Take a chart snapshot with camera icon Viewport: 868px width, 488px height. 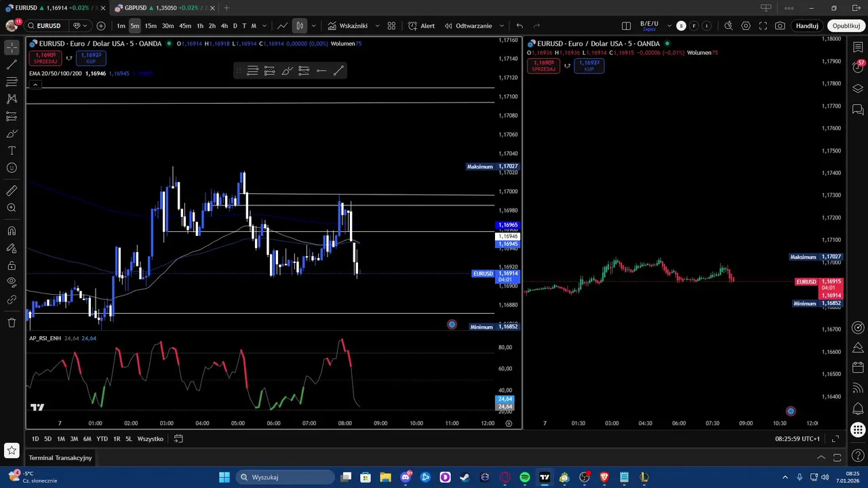[780, 26]
